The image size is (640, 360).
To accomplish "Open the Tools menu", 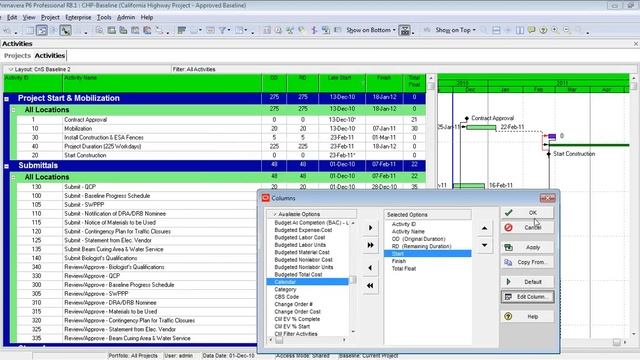I will point(104,18).
